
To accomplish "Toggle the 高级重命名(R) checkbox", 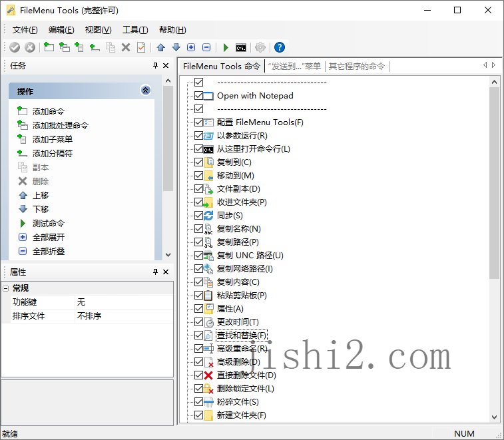I will coord(198,348).
